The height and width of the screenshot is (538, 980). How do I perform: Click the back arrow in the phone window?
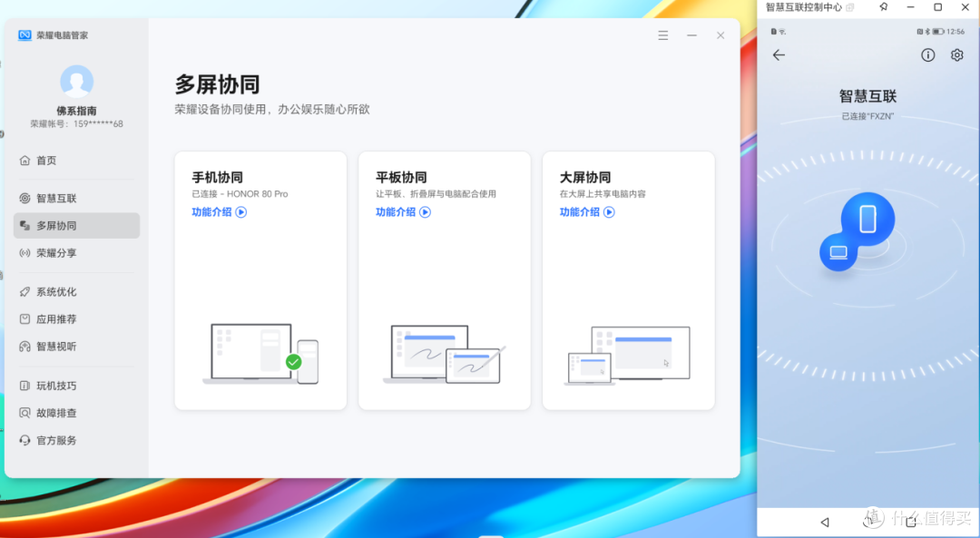(779, 54)
